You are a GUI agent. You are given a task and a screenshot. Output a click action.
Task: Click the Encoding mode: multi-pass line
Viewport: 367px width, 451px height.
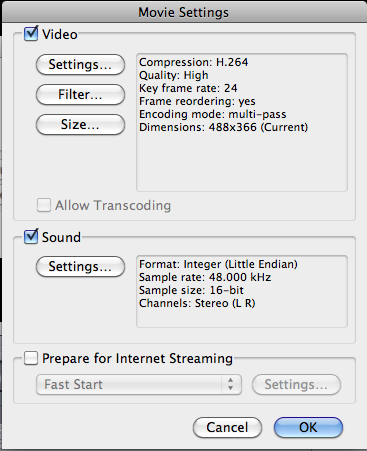point(213,114)
